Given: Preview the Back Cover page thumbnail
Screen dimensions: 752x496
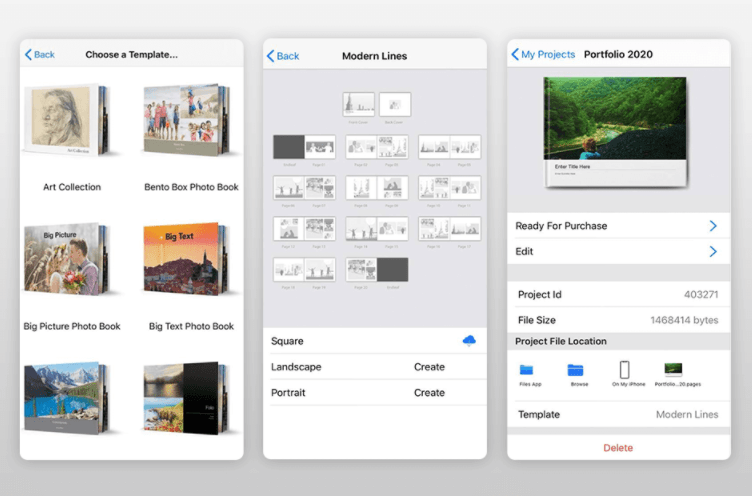Looking at the screenshot, I should coord(395,104).
